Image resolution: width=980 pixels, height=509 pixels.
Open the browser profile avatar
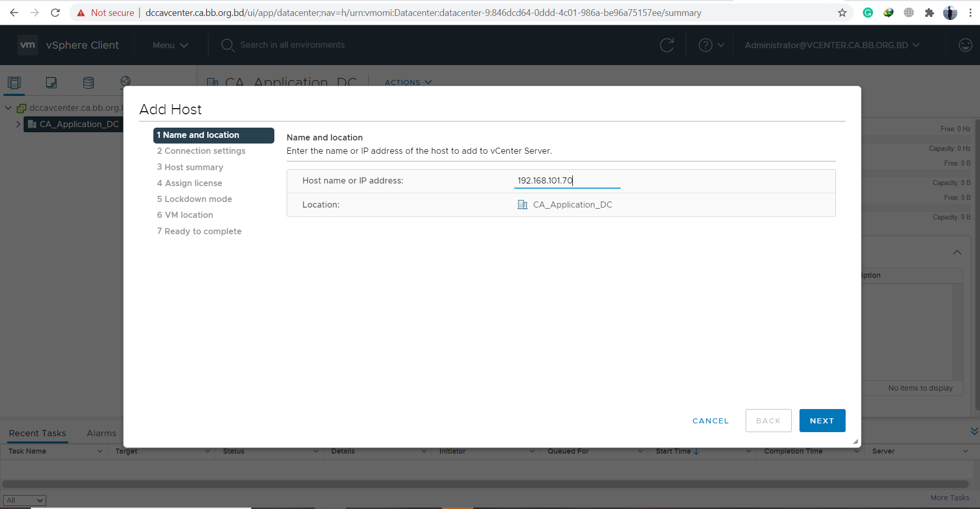[x=950, y=13]
